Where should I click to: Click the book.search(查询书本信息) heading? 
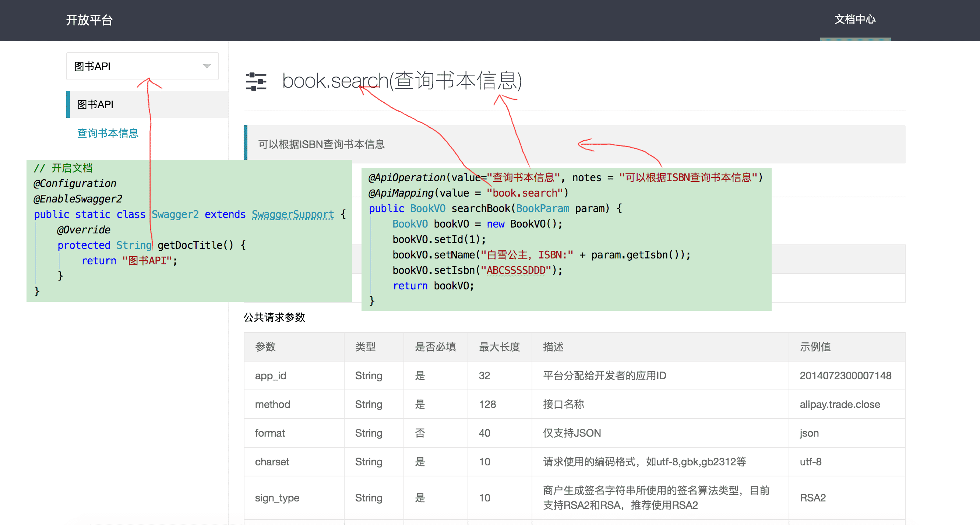(402, 81)
